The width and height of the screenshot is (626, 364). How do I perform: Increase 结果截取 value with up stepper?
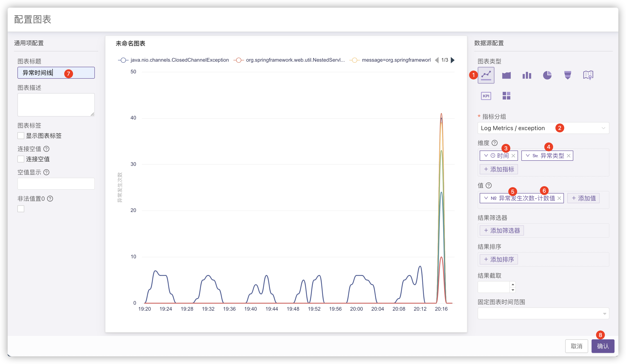pyautogui.click(x=513, y=284)
